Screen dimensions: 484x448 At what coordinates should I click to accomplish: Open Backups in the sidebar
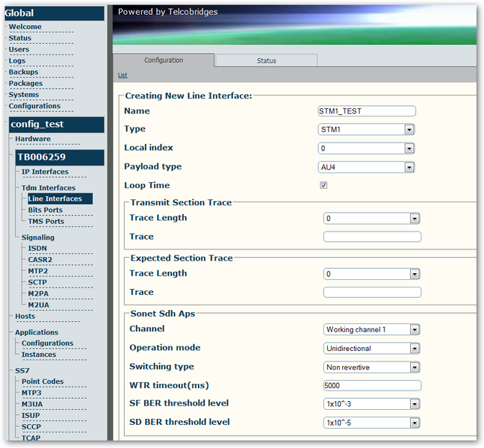pos(23,72)
